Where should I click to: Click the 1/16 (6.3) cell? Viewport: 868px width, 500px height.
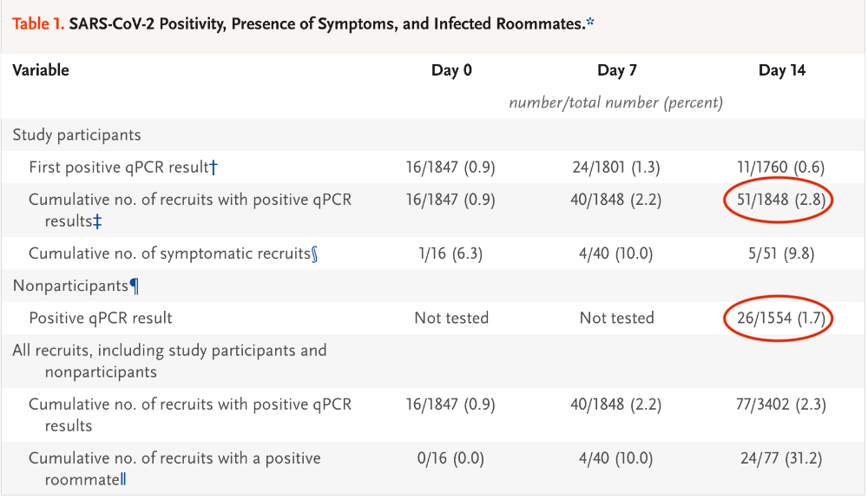pos(451,253)
